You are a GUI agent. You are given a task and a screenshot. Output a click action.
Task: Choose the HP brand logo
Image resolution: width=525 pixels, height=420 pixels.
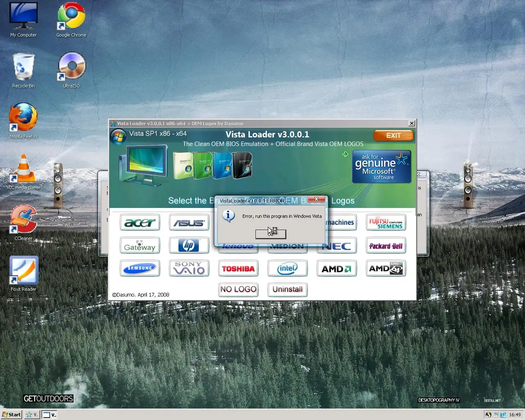189,245
